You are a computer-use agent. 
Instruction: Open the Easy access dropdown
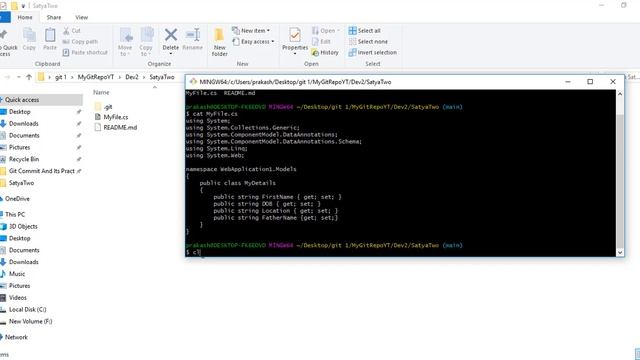coord(253,42)
